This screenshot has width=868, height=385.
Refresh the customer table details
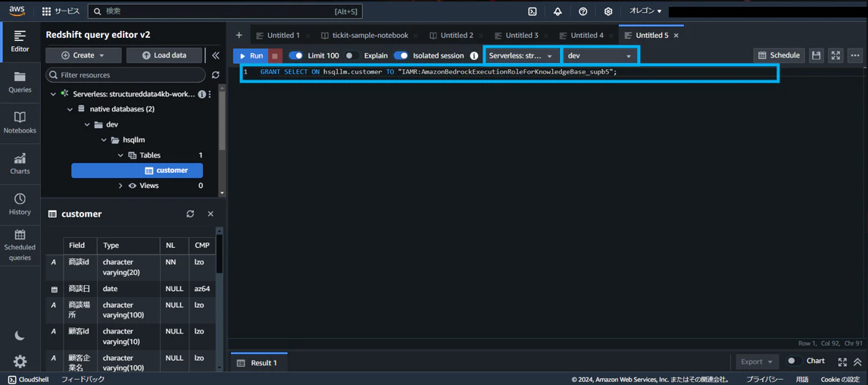[x=190, y=214]
